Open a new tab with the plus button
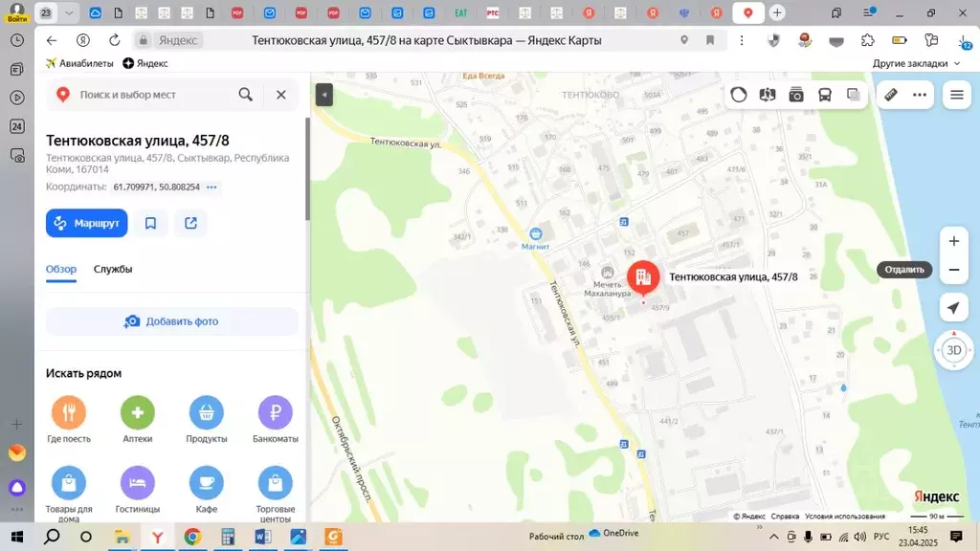 777,12
